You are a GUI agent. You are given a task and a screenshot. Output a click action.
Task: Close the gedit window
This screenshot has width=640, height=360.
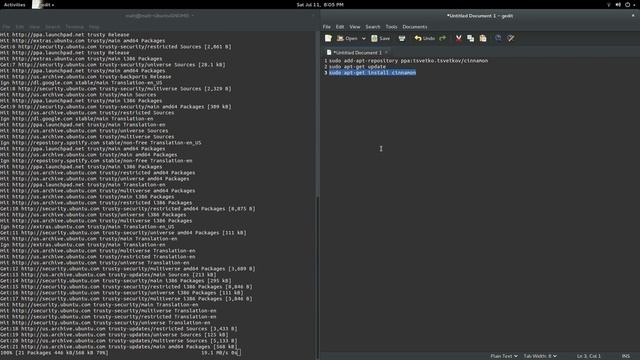point(633,16)
